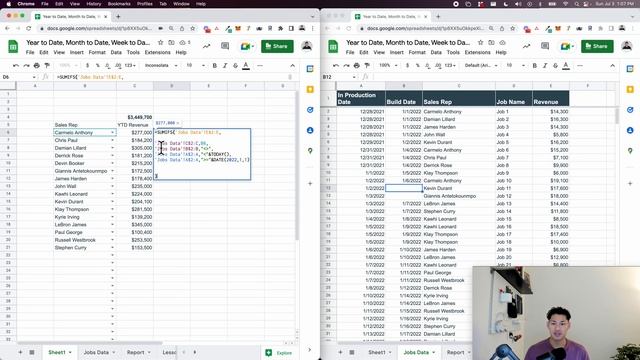640x360 pixels.
Task: Open Contacts side panel in the left window
Action: point(310,130)
